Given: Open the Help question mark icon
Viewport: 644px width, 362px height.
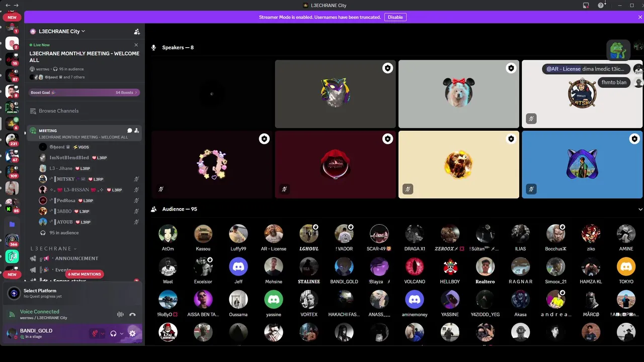Looking at the screenshot, I should 601,5.
